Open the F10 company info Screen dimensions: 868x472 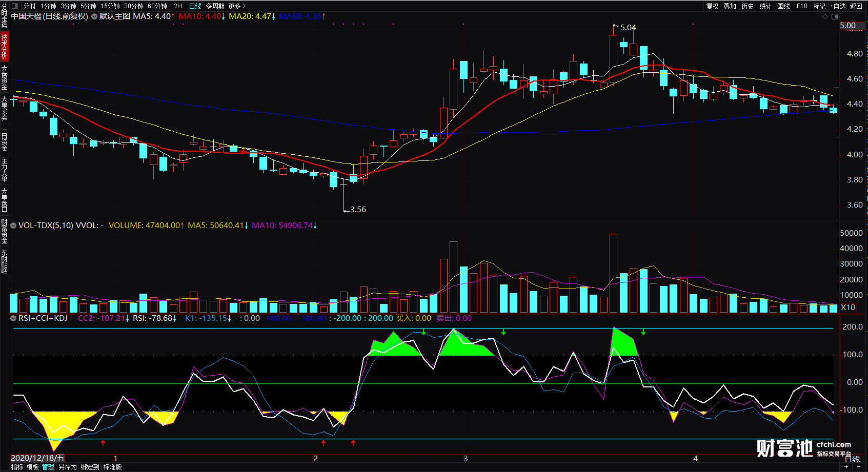coord(802,6)
